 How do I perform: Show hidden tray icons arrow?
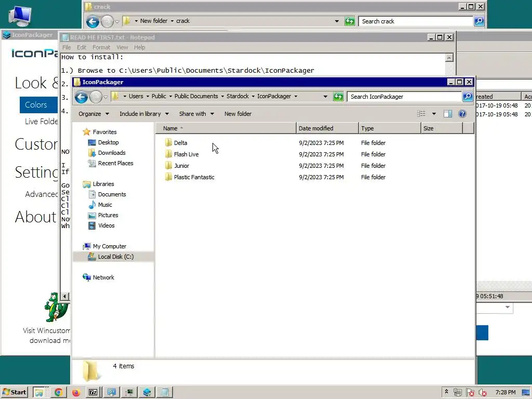click(446, 392)
